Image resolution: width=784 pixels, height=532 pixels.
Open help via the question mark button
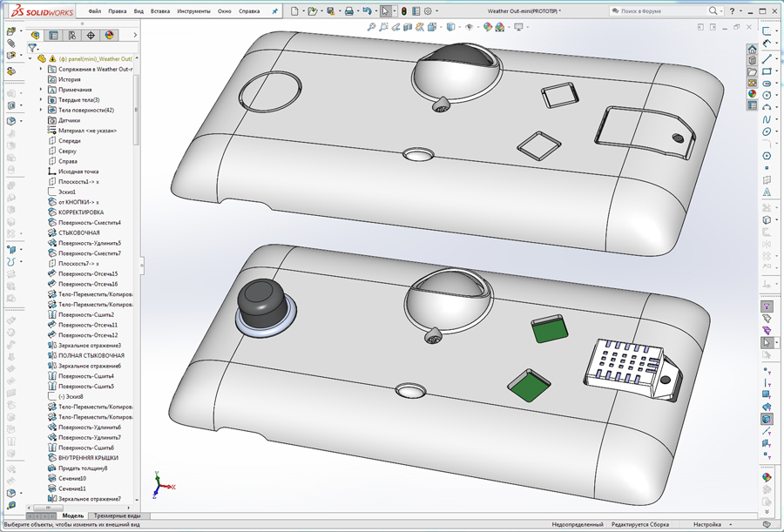[733, 10]
